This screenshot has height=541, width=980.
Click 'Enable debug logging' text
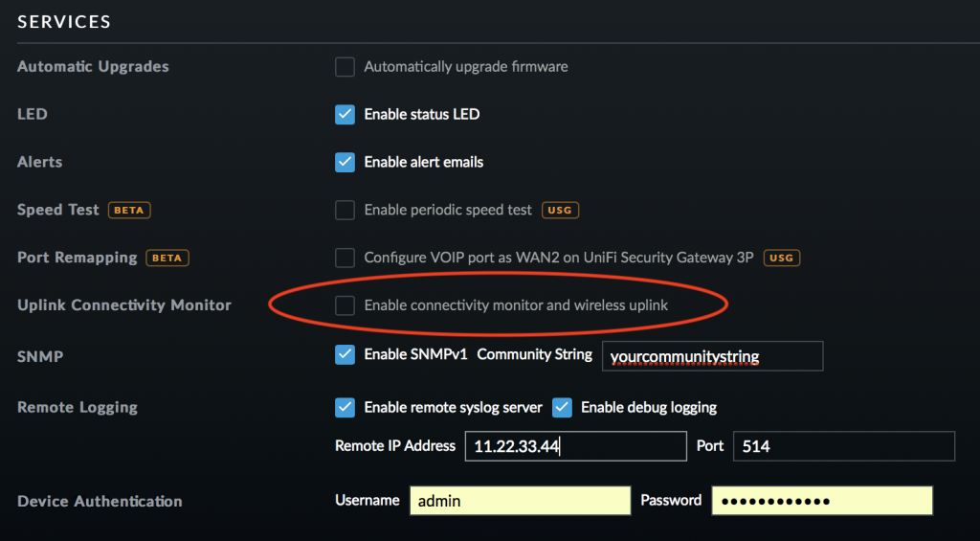[x=649, y=408]
